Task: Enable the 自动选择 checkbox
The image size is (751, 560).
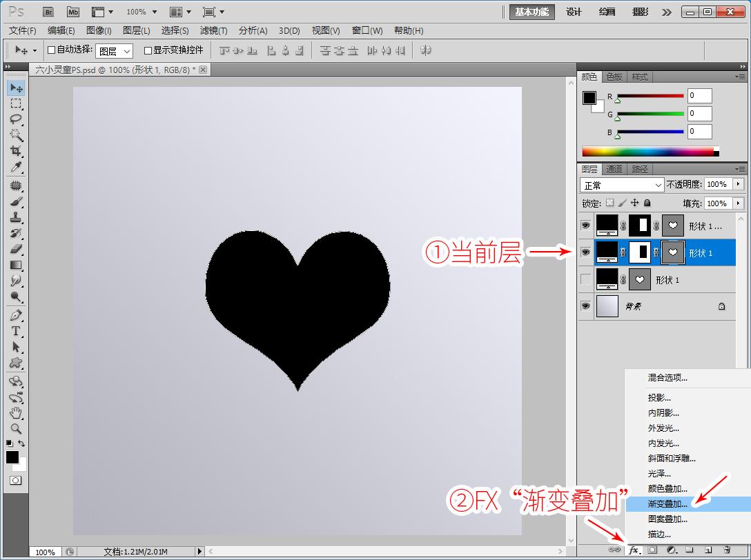Action: tap(52, 50)
